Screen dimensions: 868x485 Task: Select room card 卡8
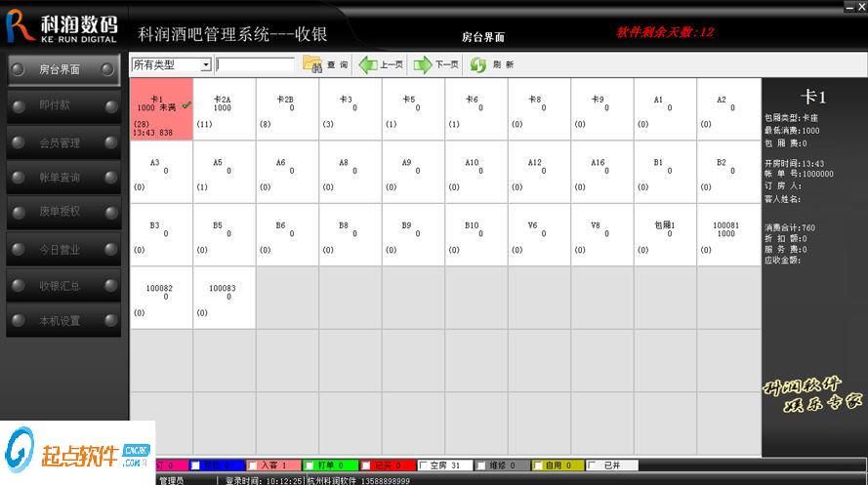click(539, 109)
